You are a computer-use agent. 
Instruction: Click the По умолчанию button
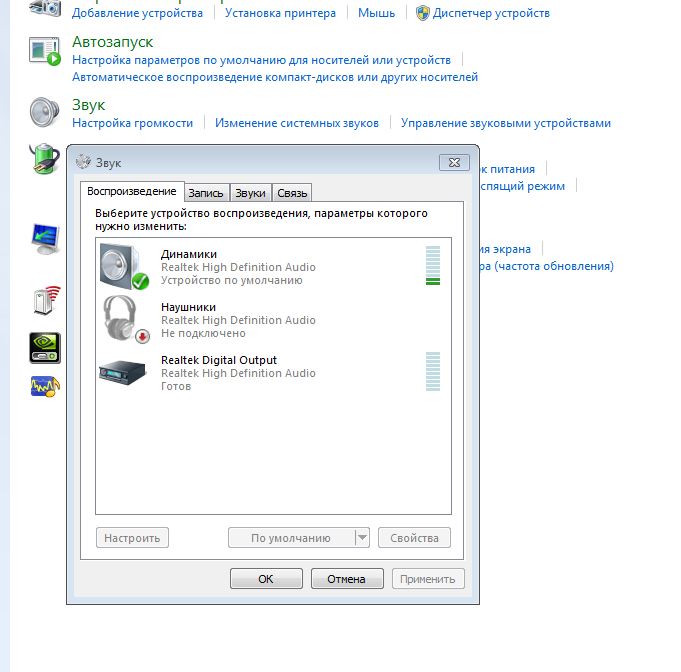[x=291, y=538]
